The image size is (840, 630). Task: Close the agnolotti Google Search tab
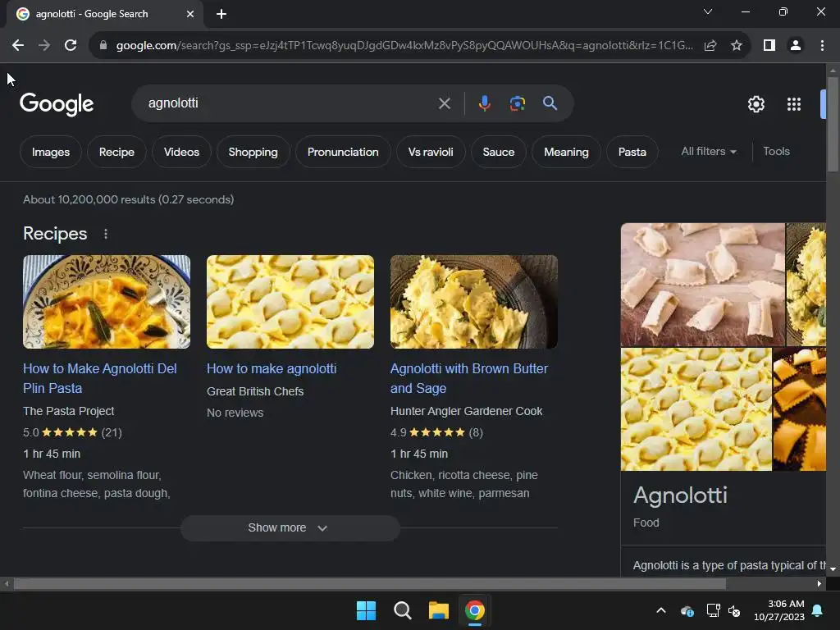(x=190, y=14)
